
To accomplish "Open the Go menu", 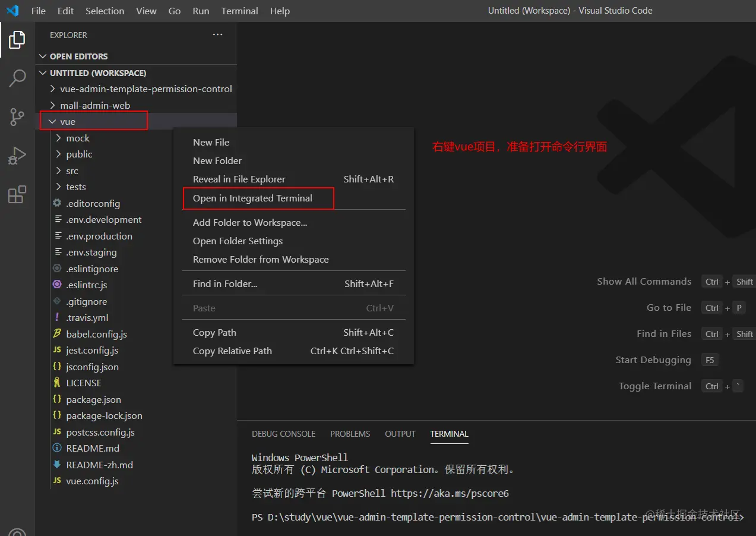I will coord(175,11).
